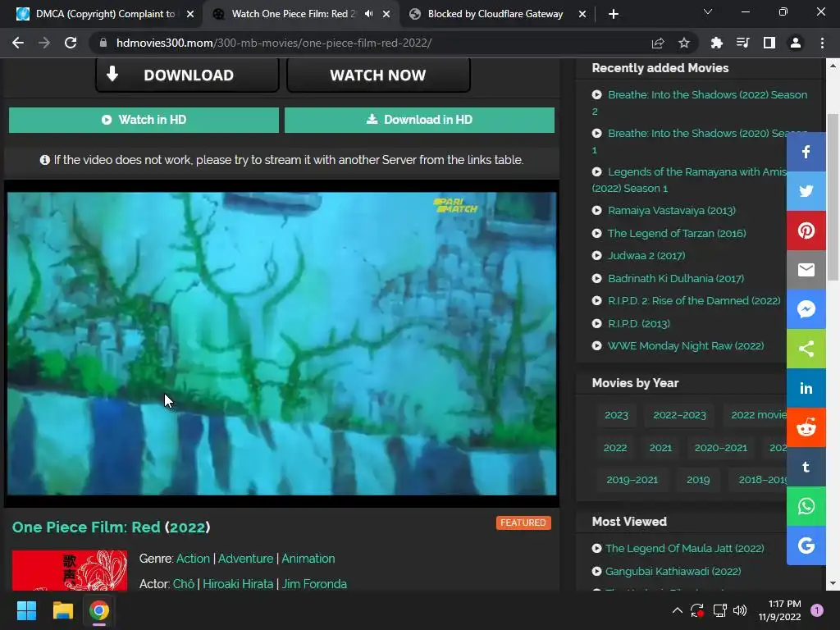Viewport: 840px width, 630px height.
Task: Open the Animation genre link
Action: click(x=308, y=559)
